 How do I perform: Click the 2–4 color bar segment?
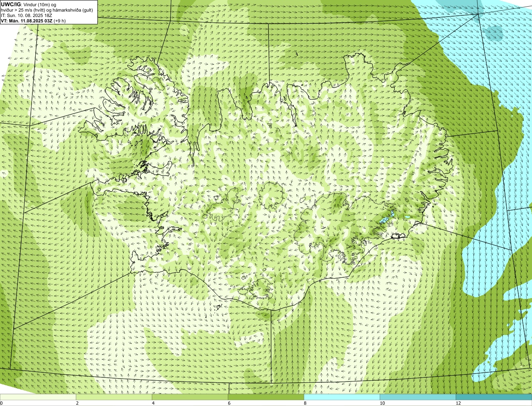[114, 397]
